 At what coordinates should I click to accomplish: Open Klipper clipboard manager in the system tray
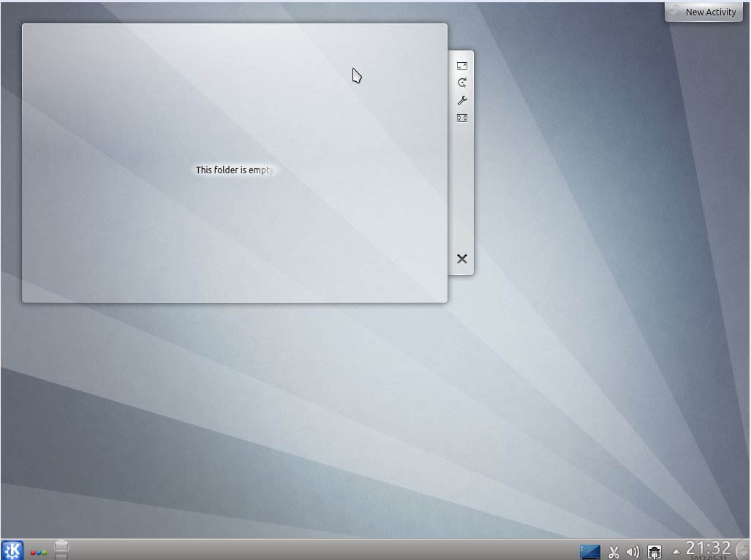pyautogui.click(x=614, y=551)
